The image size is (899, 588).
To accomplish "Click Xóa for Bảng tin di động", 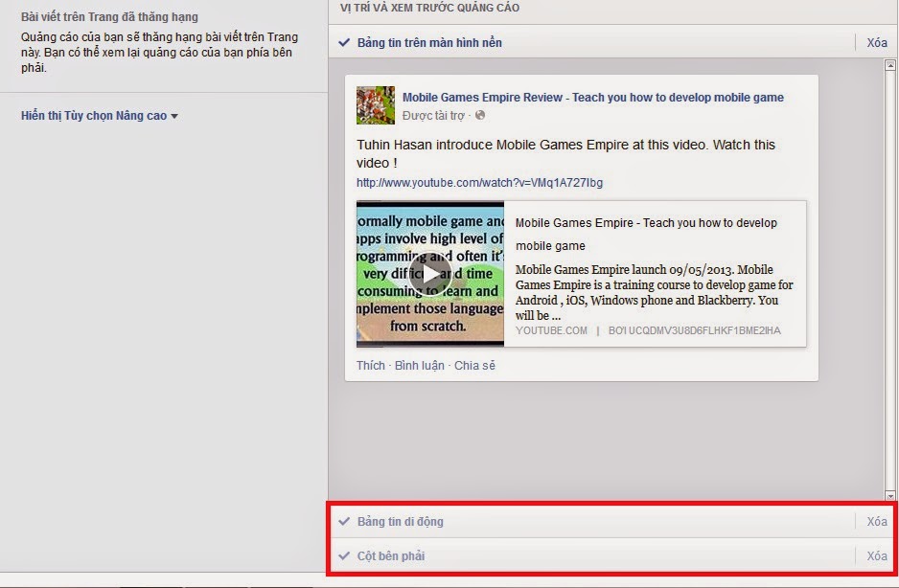I will pyautogui.click(x=877, y=522).
